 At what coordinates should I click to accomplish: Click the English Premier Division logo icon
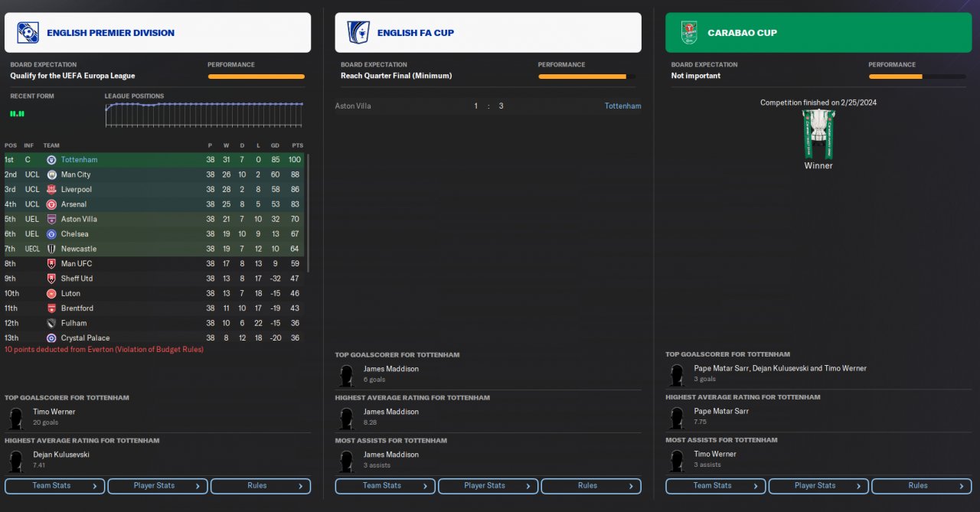[x=28, y=32]
